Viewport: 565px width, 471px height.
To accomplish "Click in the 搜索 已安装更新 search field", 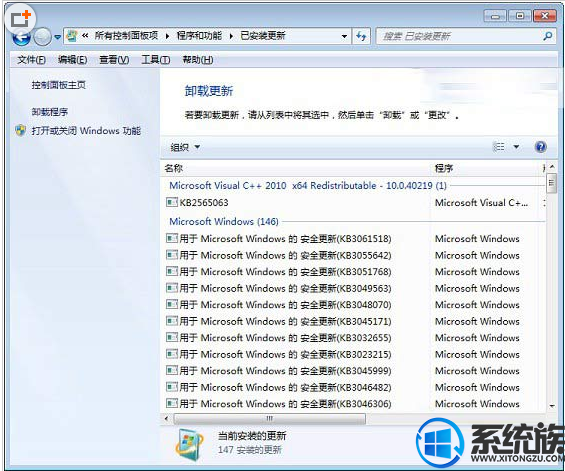I will (459, 36).
